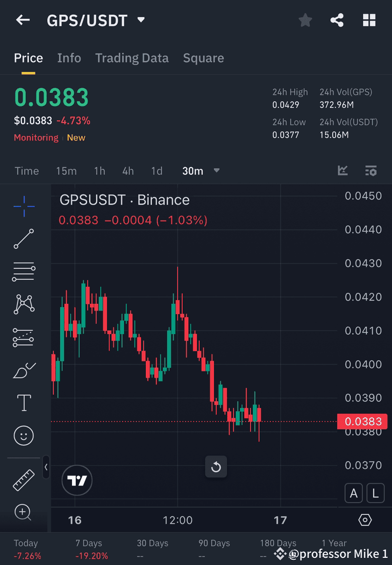Select the measure ruler tool
This screenshot has width=392, height=565.
24,479
